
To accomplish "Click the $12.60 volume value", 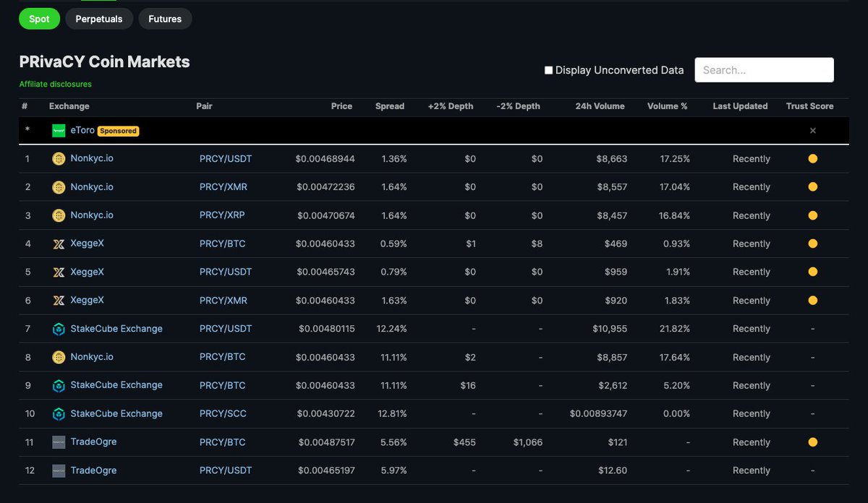I will coord(613,470).
